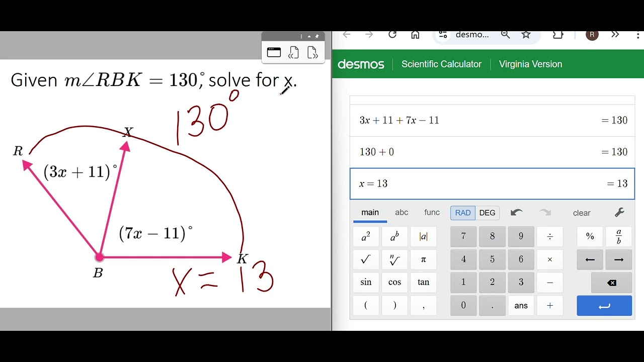Go to browser home page
This screenshot has height=362, width=644.
point(415,35)
